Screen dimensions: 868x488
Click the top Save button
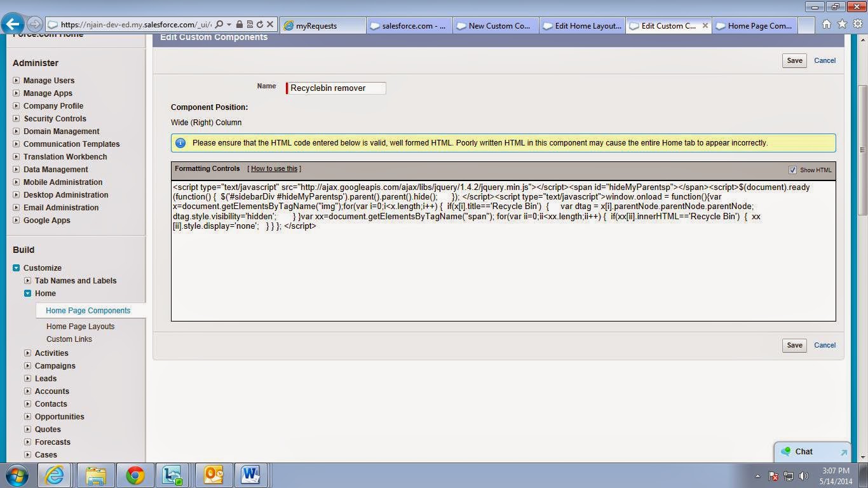pos(794,60)
